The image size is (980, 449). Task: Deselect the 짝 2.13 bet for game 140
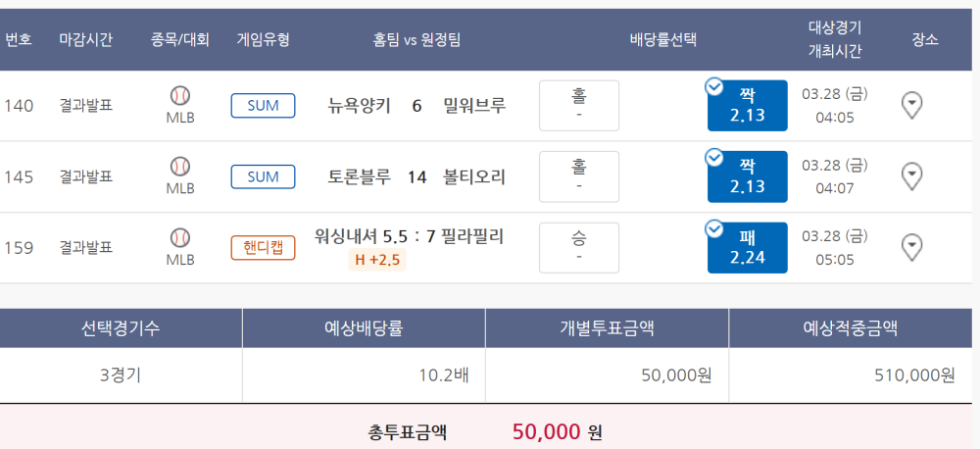point(748,106)
